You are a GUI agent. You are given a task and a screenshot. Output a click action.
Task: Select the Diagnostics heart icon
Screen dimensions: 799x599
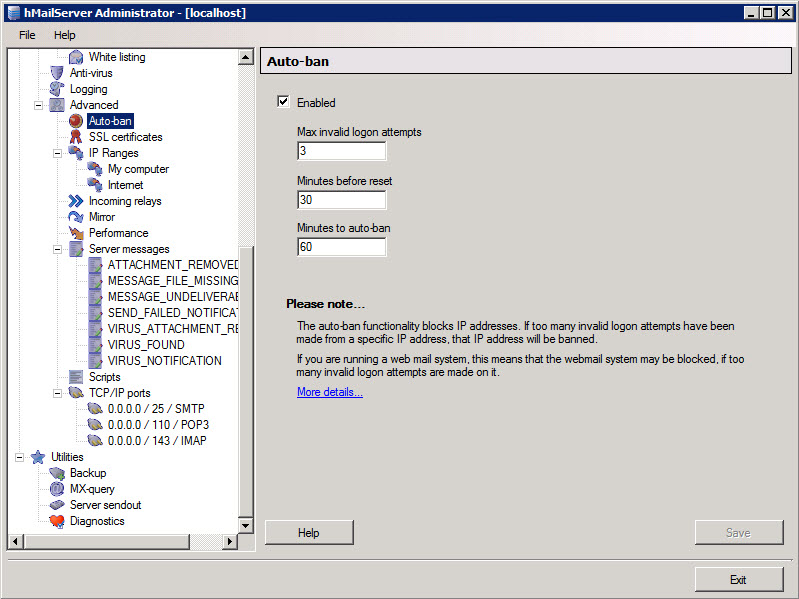(57, 521)
